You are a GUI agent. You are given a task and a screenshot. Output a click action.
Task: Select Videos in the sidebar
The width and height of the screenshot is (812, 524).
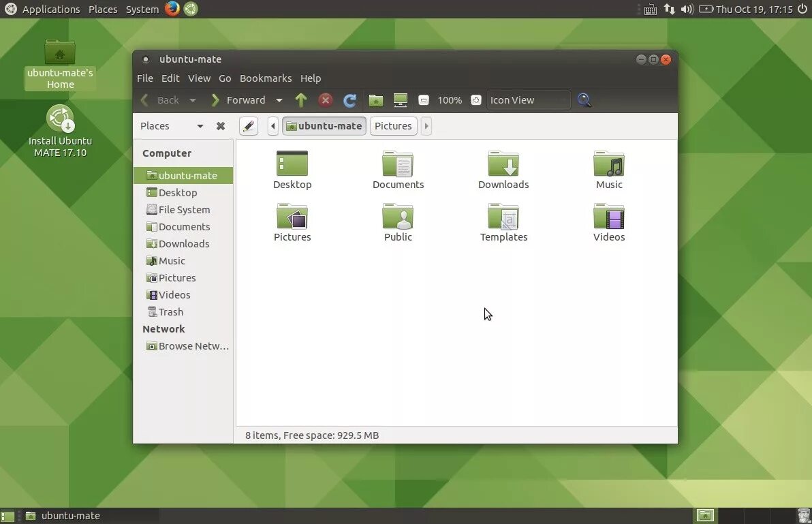click(x=183, y=295)
